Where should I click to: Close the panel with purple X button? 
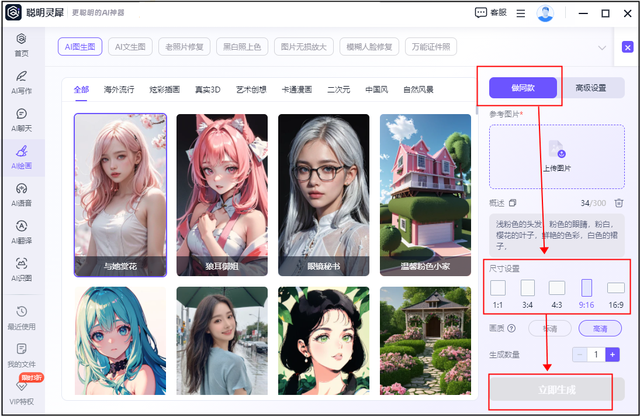tap(628, 47)
